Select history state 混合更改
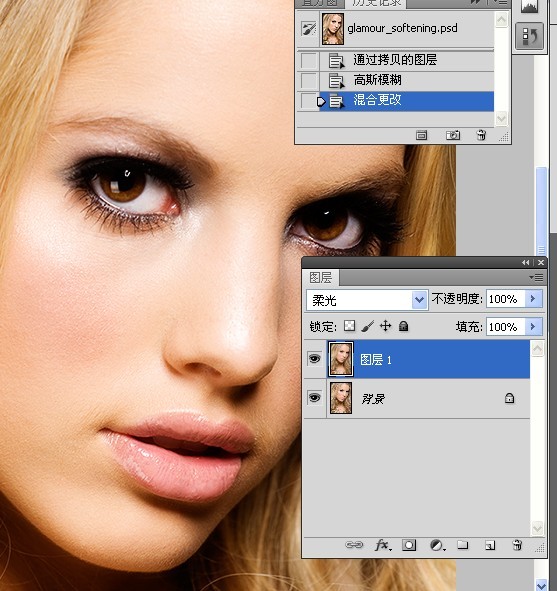Viewport: 557px width, 591px height. [407, 101]
